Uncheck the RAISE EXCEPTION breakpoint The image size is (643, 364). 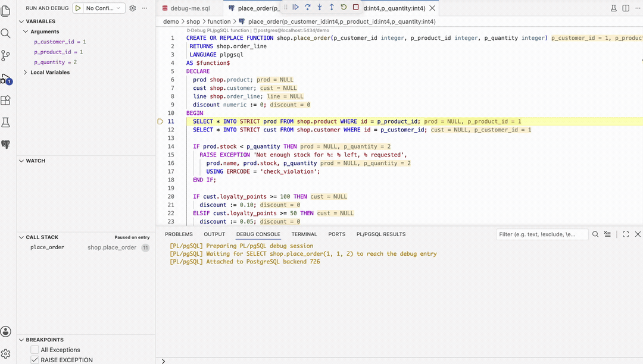35,360
